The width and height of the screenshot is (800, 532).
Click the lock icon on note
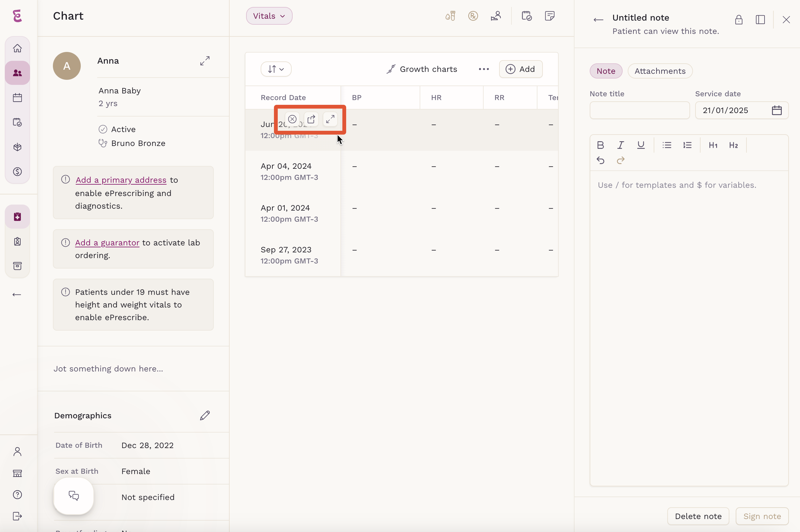coord(739,20)
